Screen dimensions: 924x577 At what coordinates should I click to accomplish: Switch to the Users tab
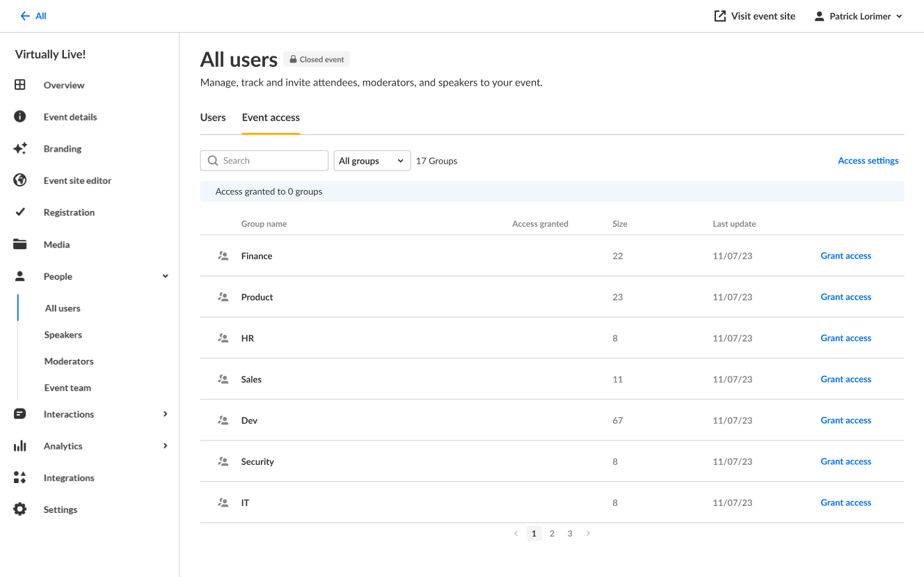point(213,118)
